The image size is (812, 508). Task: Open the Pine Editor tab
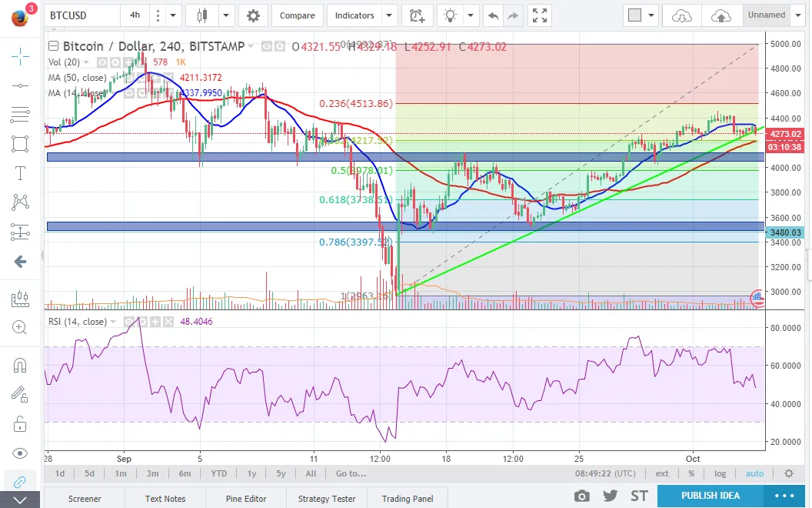[246, 499]
